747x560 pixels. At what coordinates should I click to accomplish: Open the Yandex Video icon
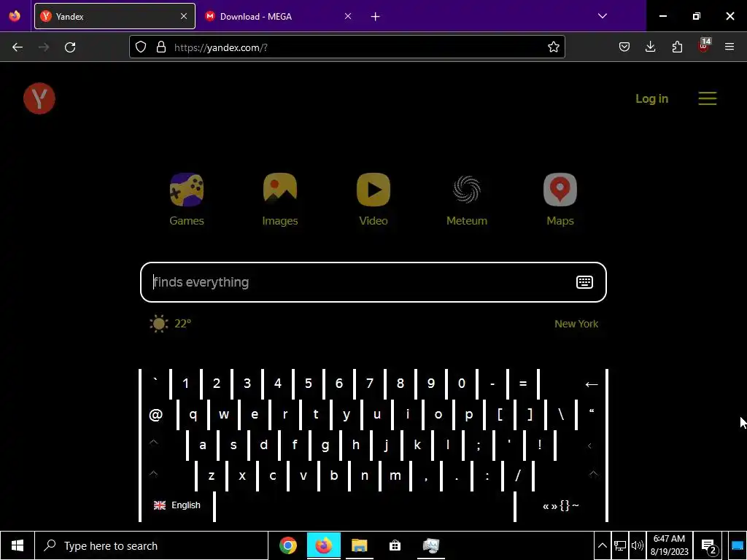pyautogui.click(x=373, y=190)
